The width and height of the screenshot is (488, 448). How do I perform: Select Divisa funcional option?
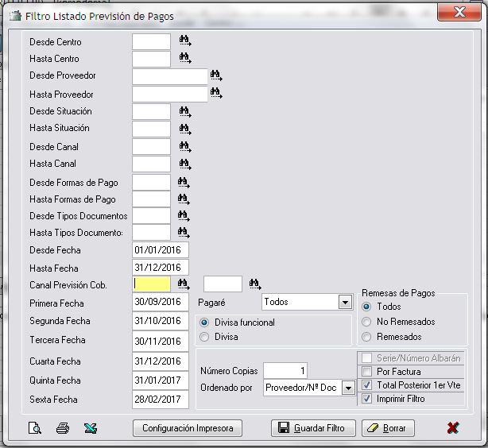(x=204, y=322)
